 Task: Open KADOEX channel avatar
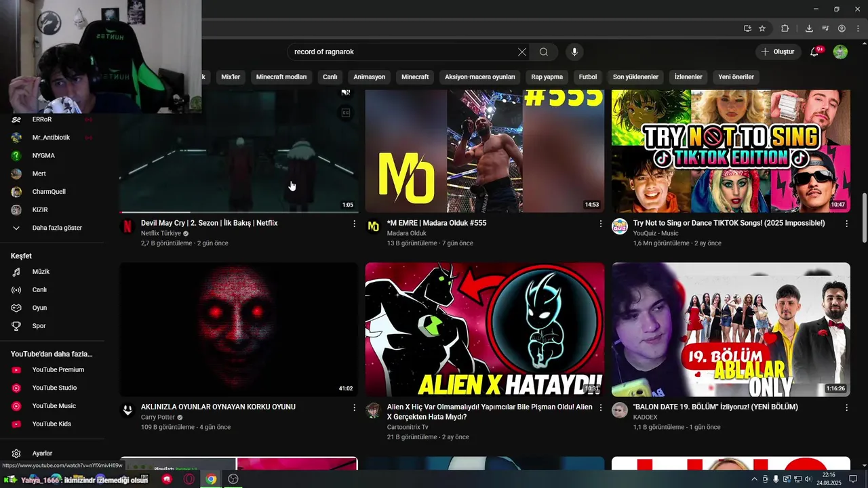pyautogui.click(x=620, y=410)
